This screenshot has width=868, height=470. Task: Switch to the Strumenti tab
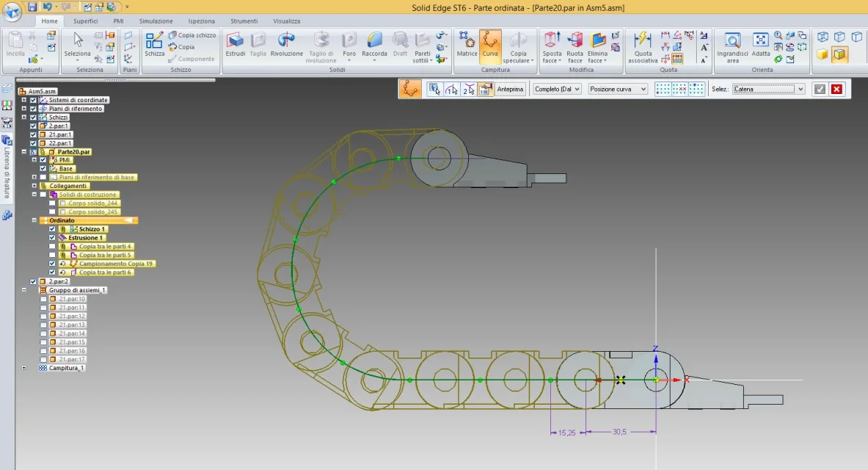[x=244, y=21]
